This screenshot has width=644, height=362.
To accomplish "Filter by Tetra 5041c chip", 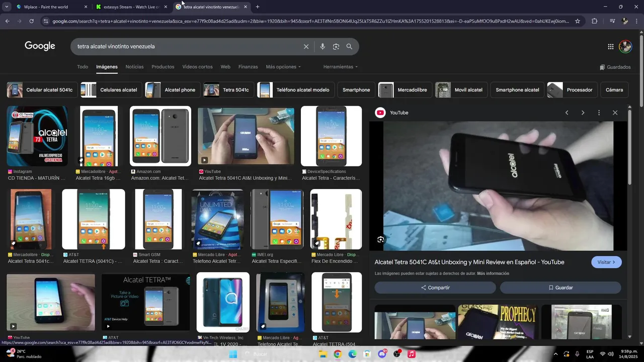I will tap(228, 90).
